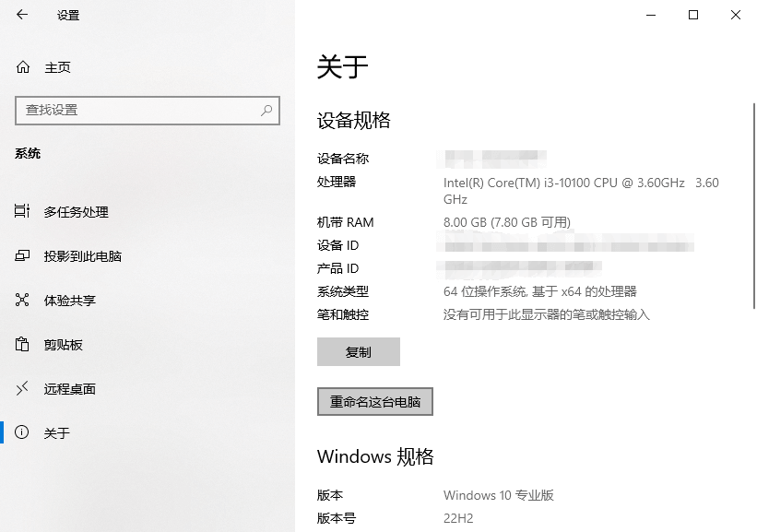Screen dimensions: 757x532
Task: Click the maximize button of the Settings window
Action: [692, 16]
